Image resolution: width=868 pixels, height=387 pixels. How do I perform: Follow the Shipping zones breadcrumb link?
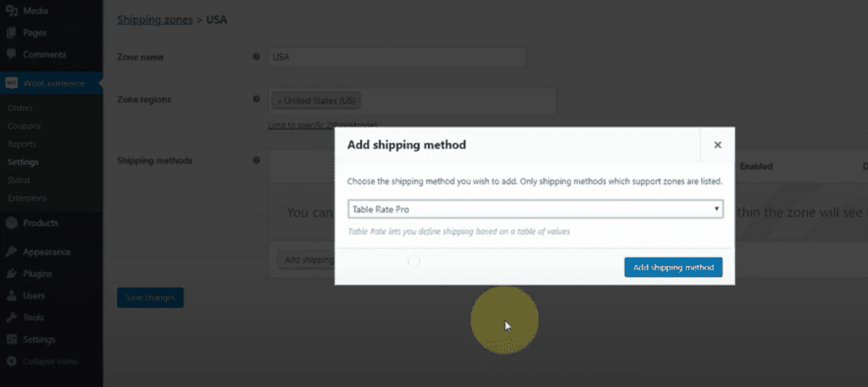click(154, 20)
